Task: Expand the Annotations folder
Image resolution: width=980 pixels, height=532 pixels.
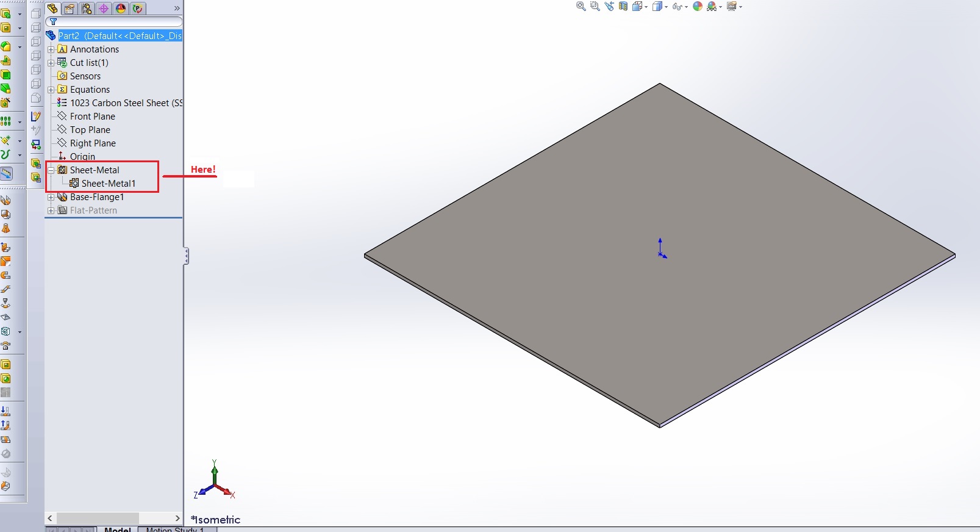Action: tap(51, 49)
